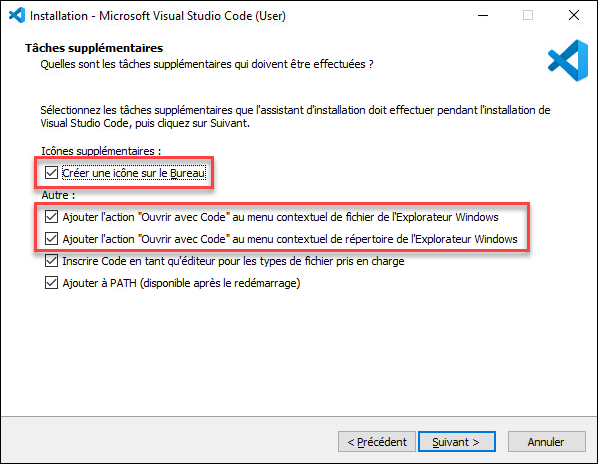Minimize the installer window
This screenshot has width=598, height=464.
pyautogui.click(x=483, y=15)
